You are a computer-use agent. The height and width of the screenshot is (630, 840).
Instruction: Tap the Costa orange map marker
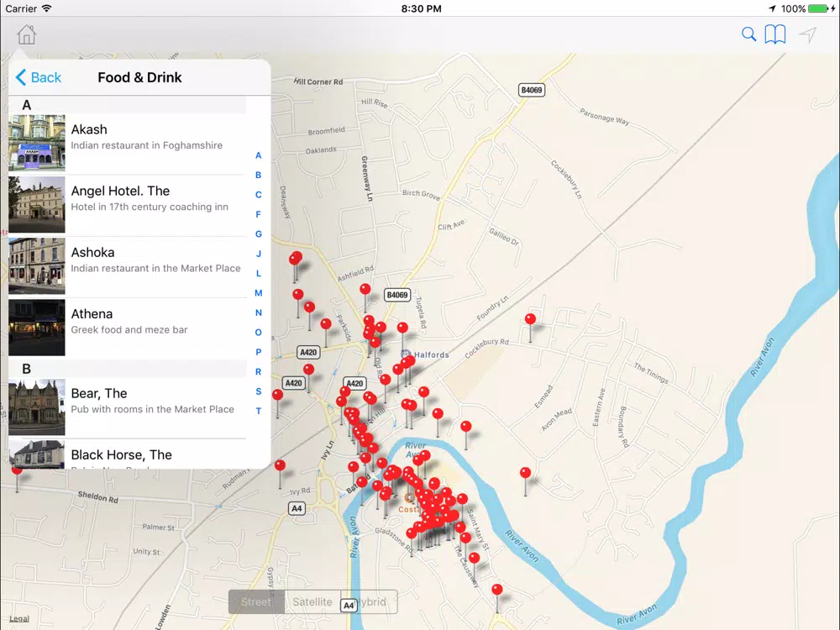(x=410, y=499)
